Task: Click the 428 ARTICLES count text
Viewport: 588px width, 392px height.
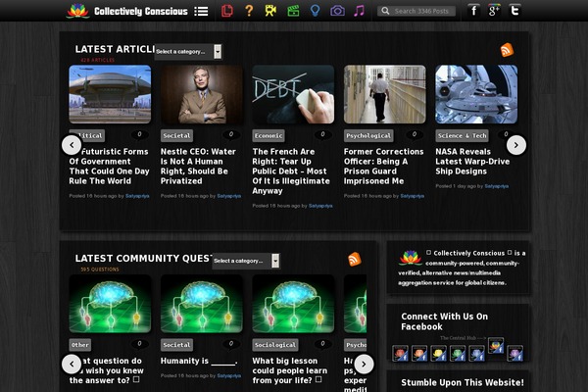Action: click(97, 60)
